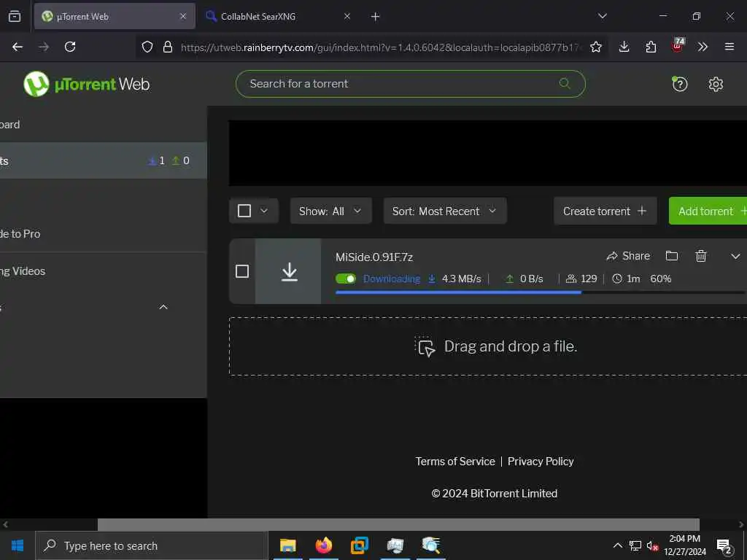Open the browser downloads arrow icon

tap(624, 47)
